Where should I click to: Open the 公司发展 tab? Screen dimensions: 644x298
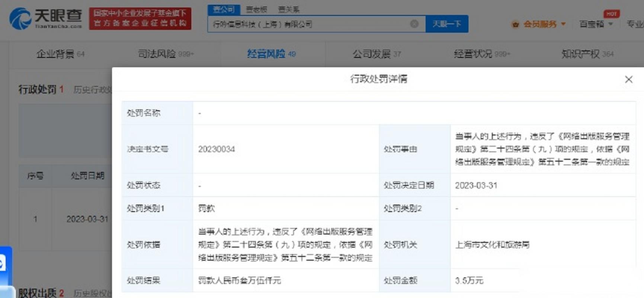click(377, 54)
